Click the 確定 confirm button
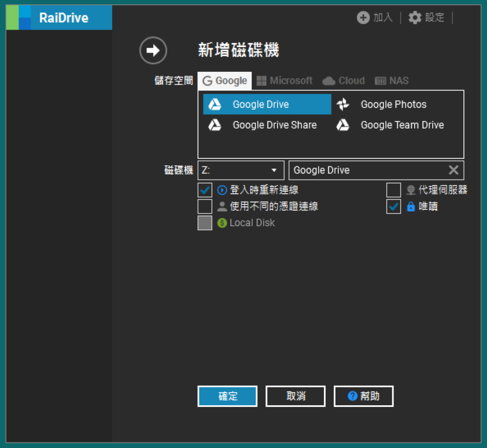The height and width of the screenshot is (448, 487). click(x=228, y=396)
